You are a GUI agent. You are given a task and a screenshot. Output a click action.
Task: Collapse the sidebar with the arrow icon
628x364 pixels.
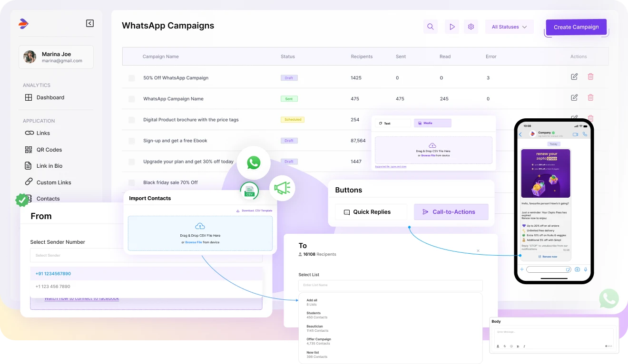pyautogui.click(x=90, y=23)
